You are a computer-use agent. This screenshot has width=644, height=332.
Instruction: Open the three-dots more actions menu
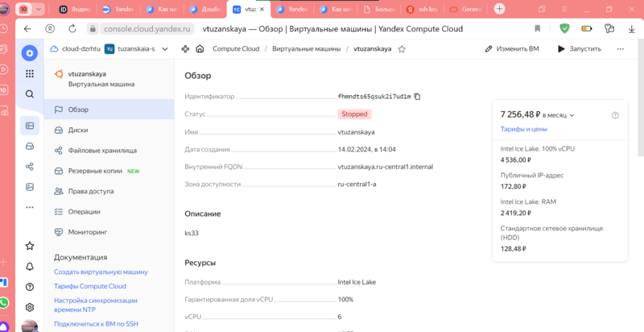[620, 49]
